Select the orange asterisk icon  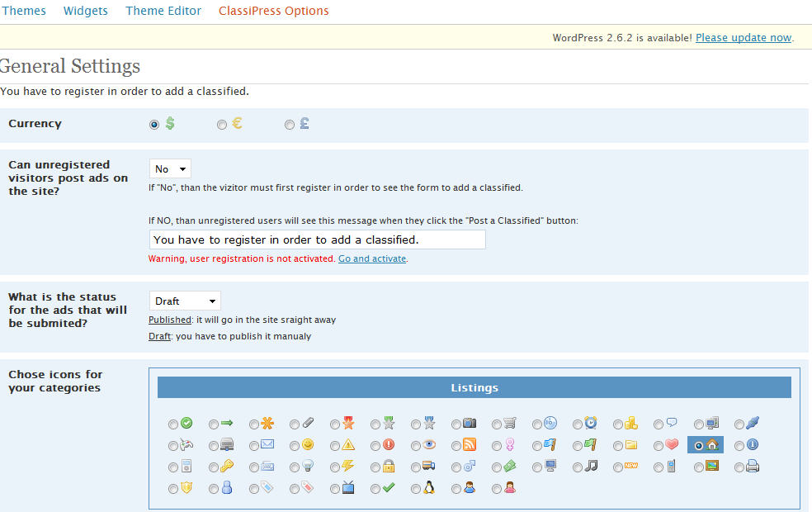[267, 424]
